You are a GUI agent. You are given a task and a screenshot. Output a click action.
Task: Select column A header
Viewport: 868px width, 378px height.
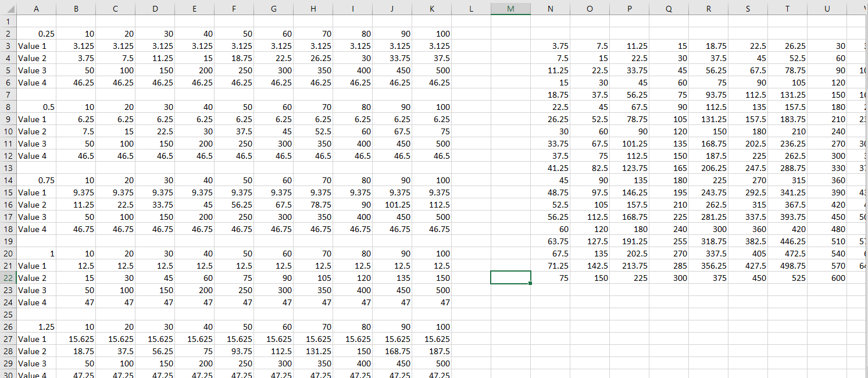point(36,9)
